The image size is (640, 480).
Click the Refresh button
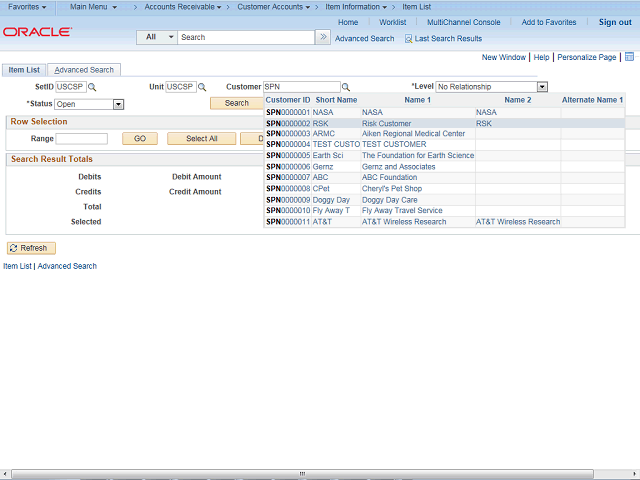pos(31,248)
